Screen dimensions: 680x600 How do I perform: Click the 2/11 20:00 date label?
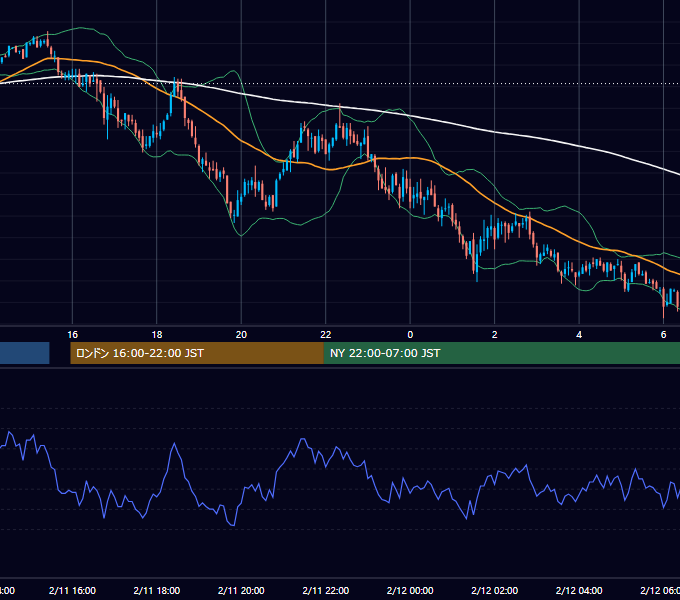pyautogui.click(x=241, y=590)
